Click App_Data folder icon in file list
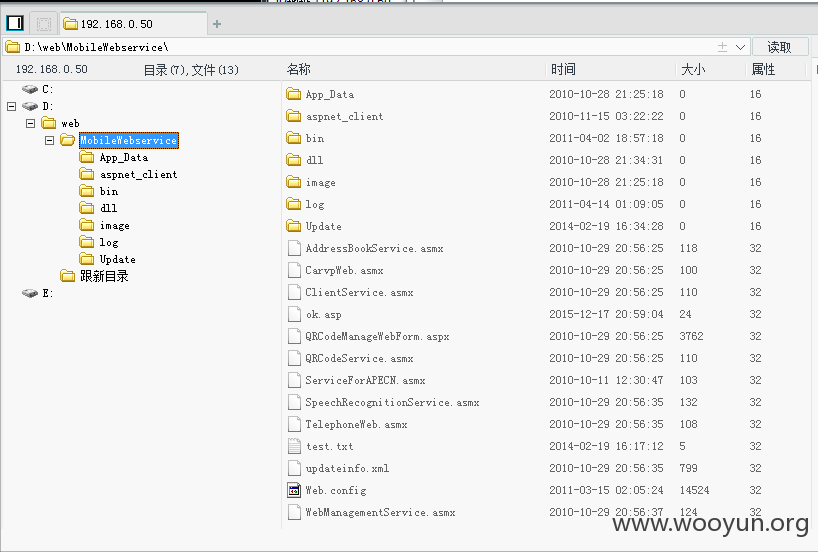This screenshot has width=818, height=552. 294,94
